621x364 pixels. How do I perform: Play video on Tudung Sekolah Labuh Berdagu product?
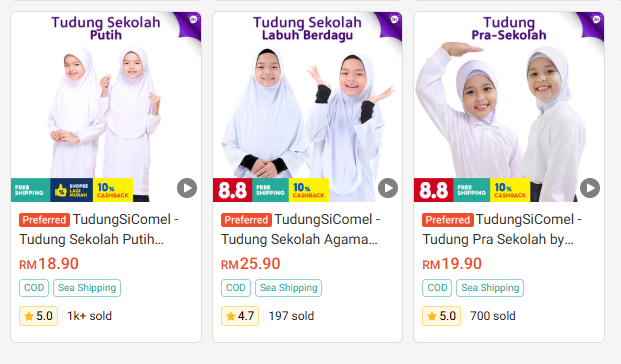click(x=388, y=188)
